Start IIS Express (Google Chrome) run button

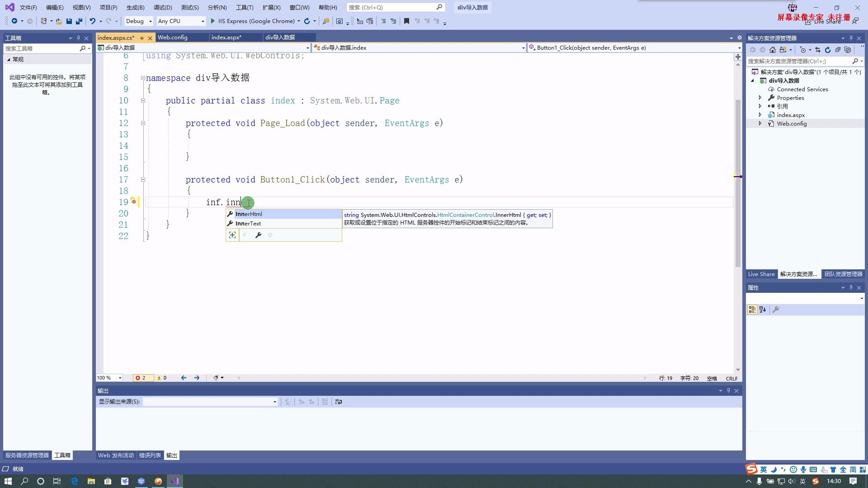pos(213,21)
